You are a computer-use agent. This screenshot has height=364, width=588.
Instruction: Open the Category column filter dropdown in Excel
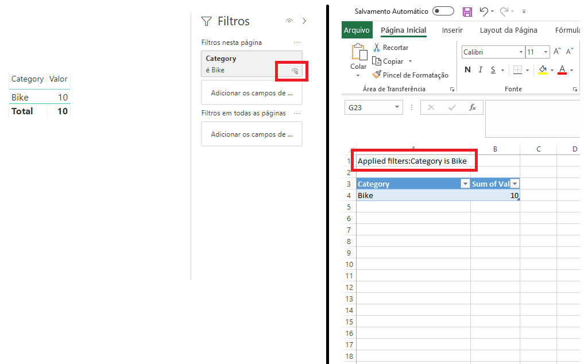pyautogui.click(x=465, y=184)
